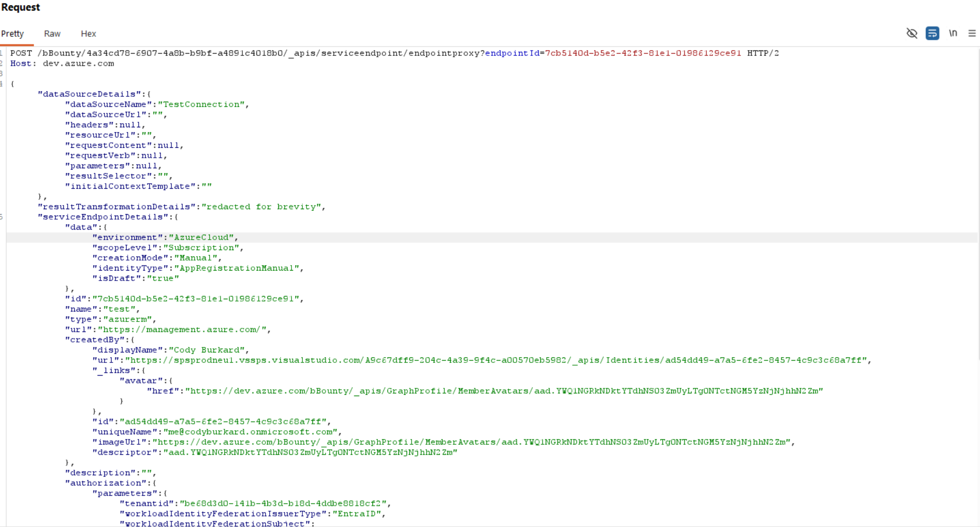Switch to the Raw tab
Image resolution: width=980 pixels, height=527 pixels.
pyautogui.click(x=52, y=34)
